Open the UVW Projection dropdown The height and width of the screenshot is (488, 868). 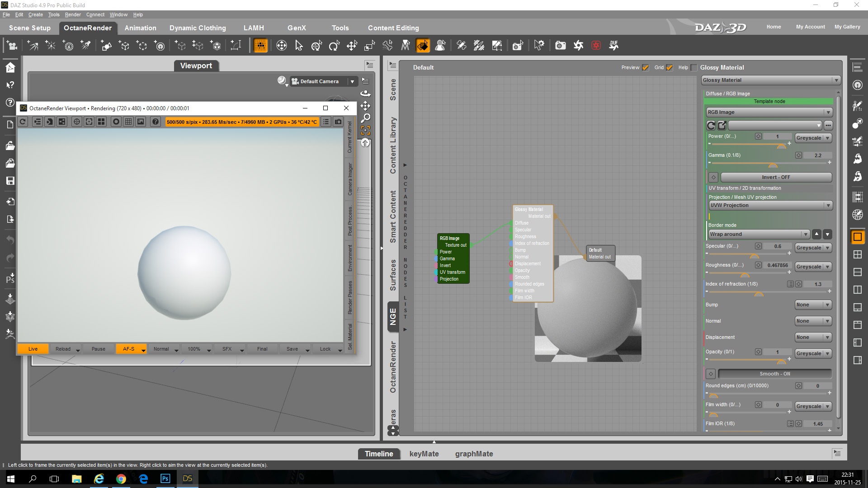pyautogui.click(x=770, y=205)
